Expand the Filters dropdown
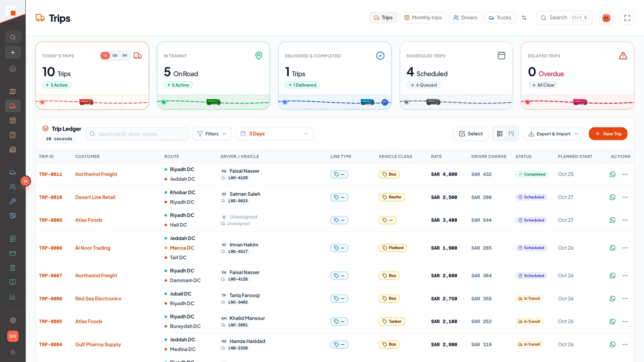The image size is (644, 362). pyautogui.click(x=212, y=134)
